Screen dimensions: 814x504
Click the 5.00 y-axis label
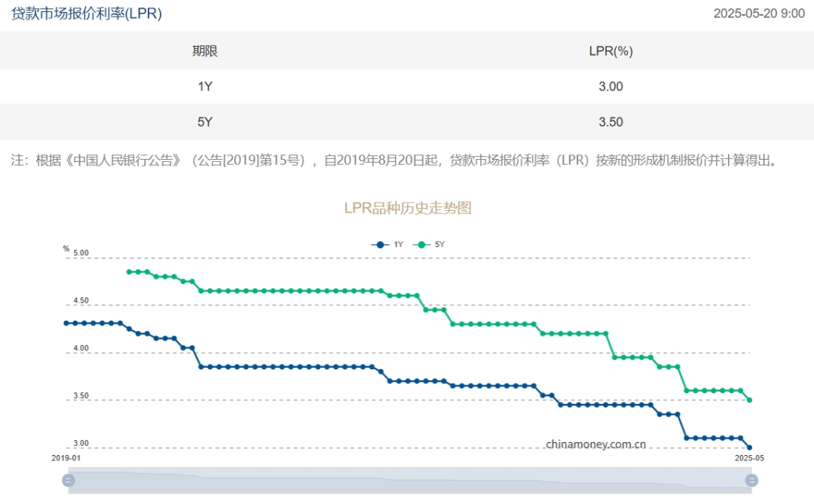[x=81, y=253]
